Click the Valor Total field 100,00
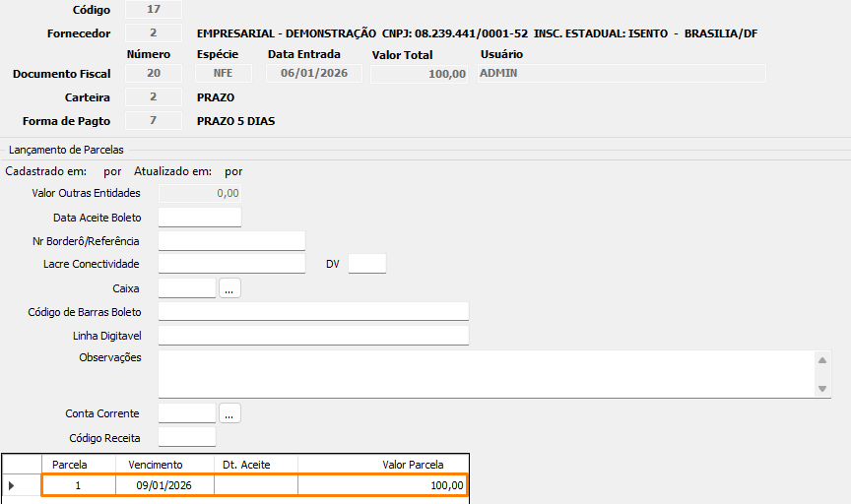The image size is (851, 504). [419, 74]
